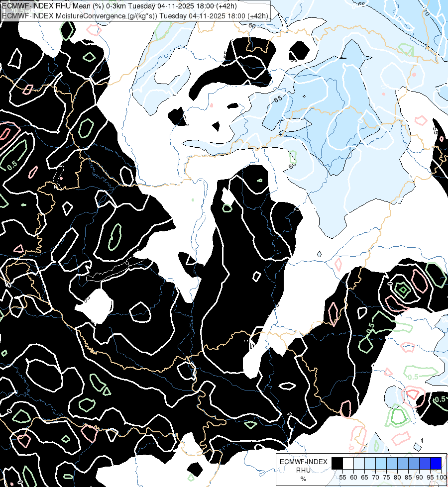Click the RHU label in the legend
This screenshot has height=487, width=448.
[303, 470]
